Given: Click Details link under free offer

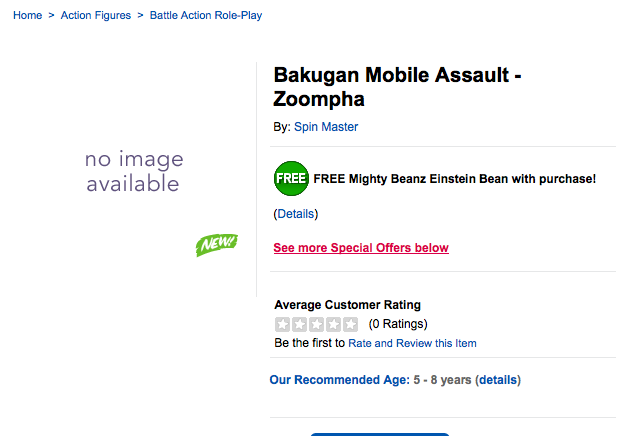Looking at the screenshot, I should pyautogui.click(x=295, y=214).
